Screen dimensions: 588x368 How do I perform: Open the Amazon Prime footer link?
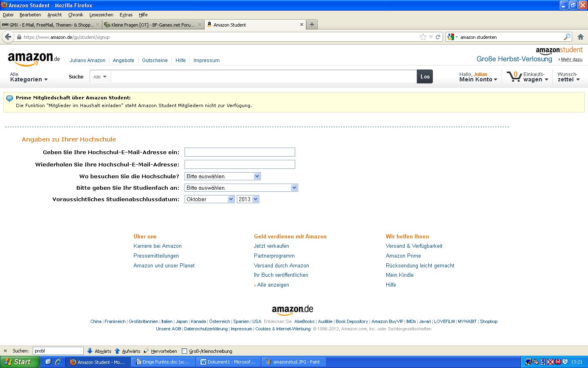pos(403,256)
